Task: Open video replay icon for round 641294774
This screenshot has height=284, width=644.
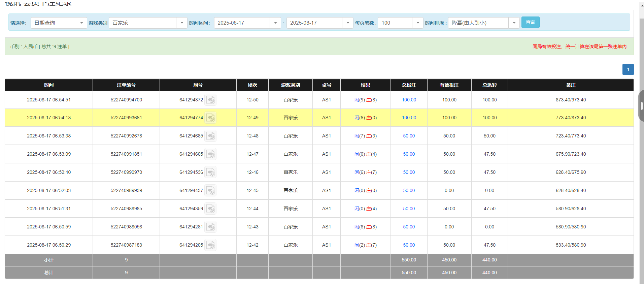Action: click(211, 118)
